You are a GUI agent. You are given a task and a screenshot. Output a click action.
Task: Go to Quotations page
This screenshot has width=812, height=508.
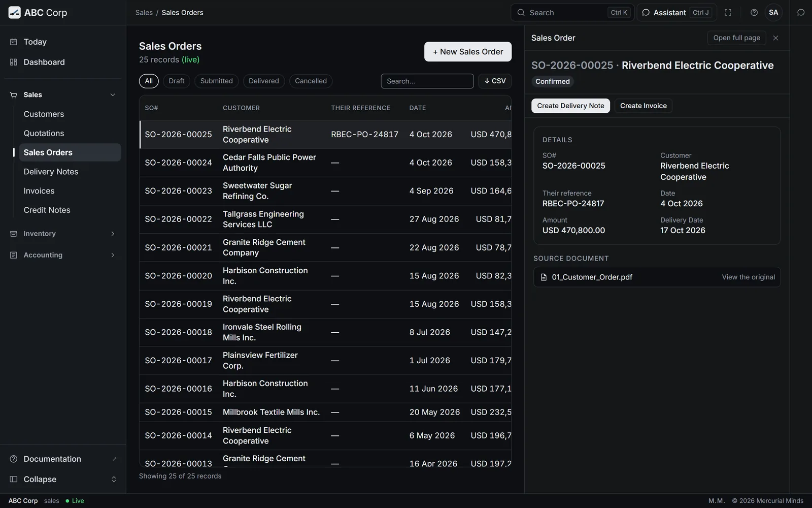70,134
